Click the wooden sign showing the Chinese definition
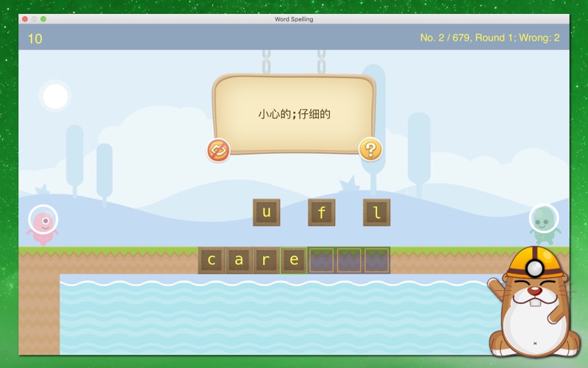 pos(294,114)
